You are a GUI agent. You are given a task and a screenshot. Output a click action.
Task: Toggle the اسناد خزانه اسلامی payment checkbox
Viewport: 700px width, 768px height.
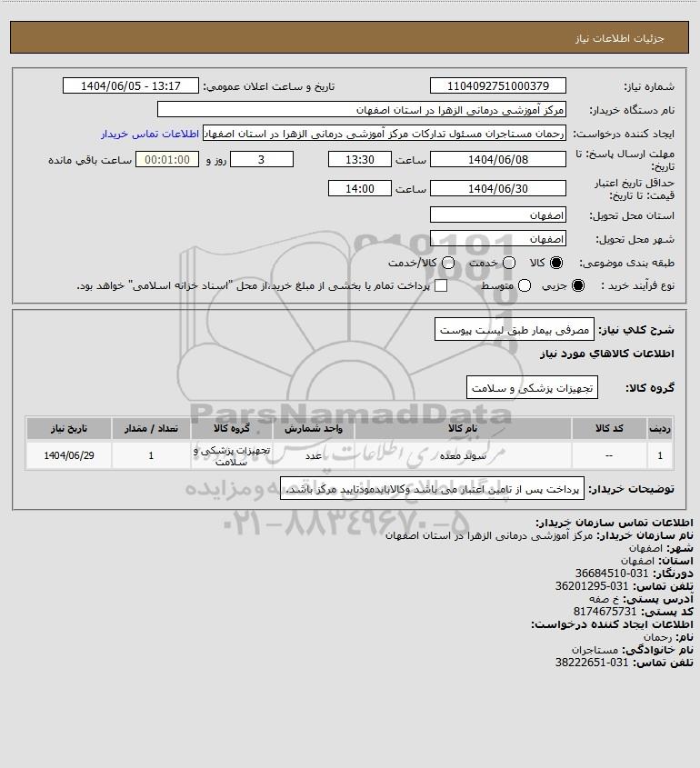point(441,285)
